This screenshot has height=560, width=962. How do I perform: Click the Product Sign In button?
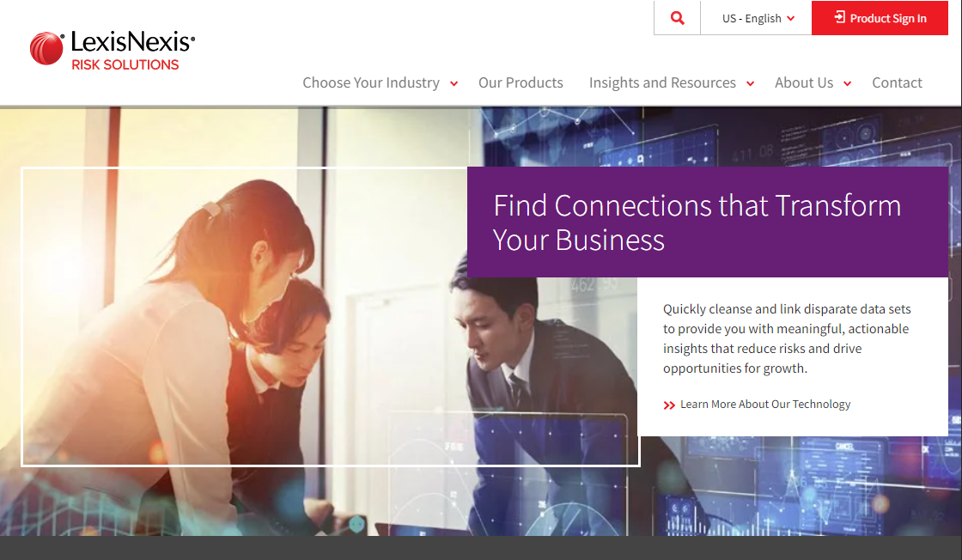pyautogui.click(x=880, y=18)
